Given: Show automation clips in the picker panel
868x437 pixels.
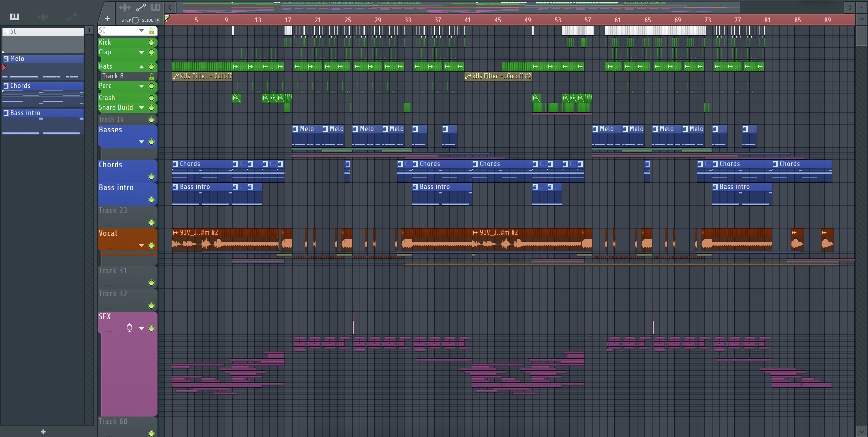Looking at the screenshot, I should 72,17.
